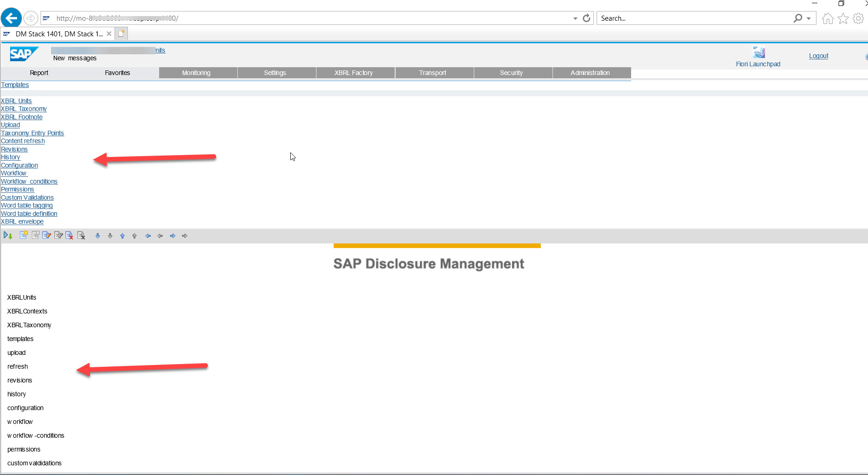Image resolution: width=868 pixels, height=475 pixels.
Task: Switch to the Favorites tab
Action: (117, 73)
